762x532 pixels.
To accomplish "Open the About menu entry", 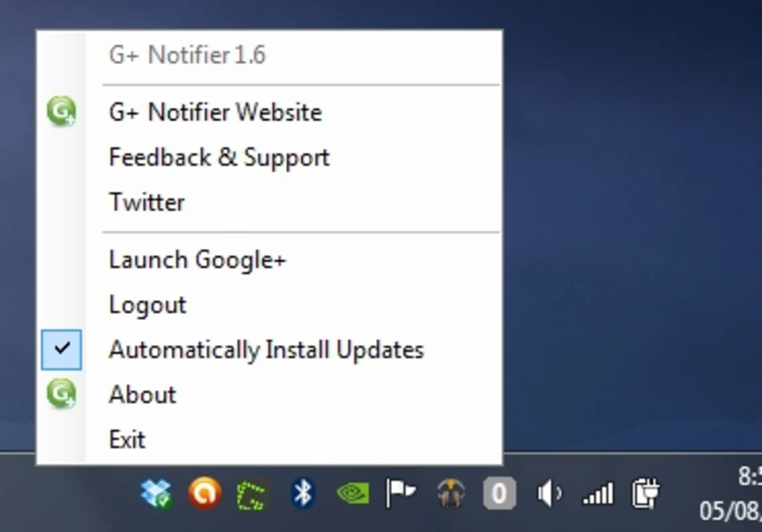I will [x=270, y=394].
